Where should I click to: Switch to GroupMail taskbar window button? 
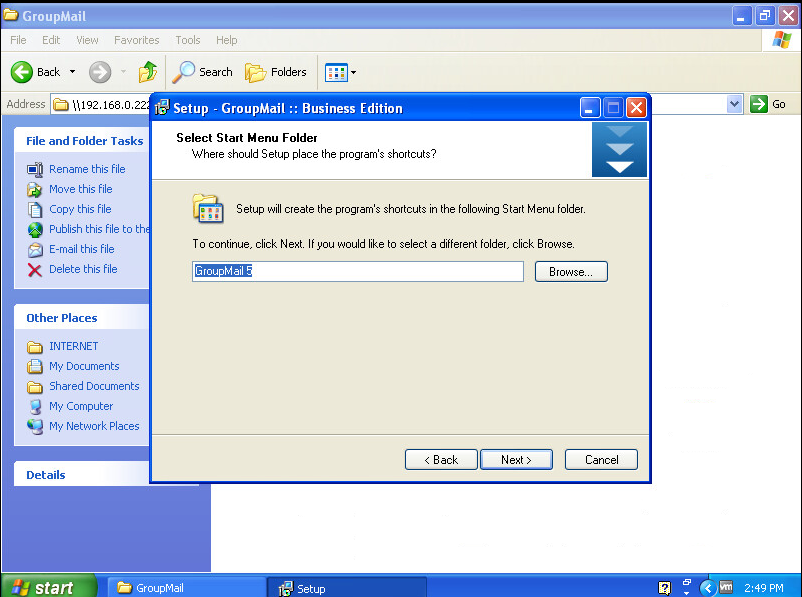186,588
